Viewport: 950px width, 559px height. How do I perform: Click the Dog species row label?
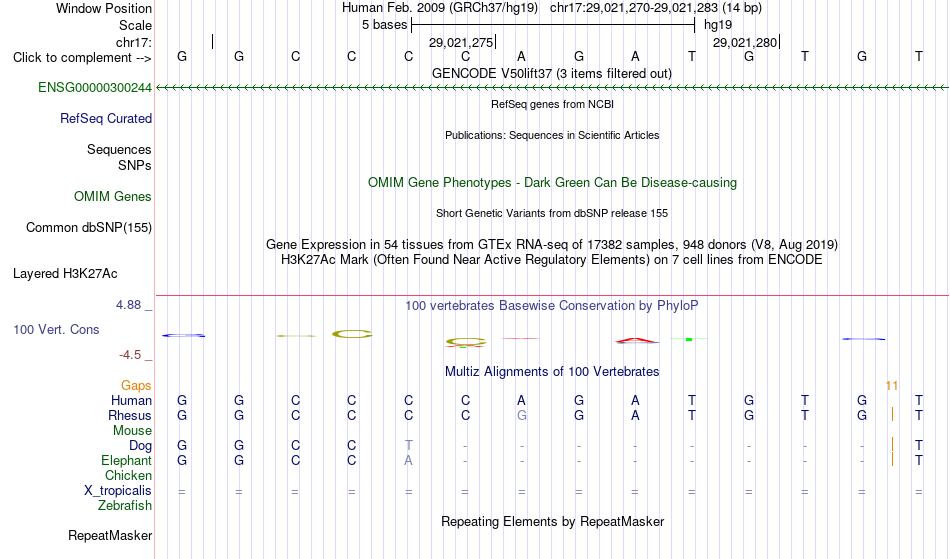click(x=140, y=446)
